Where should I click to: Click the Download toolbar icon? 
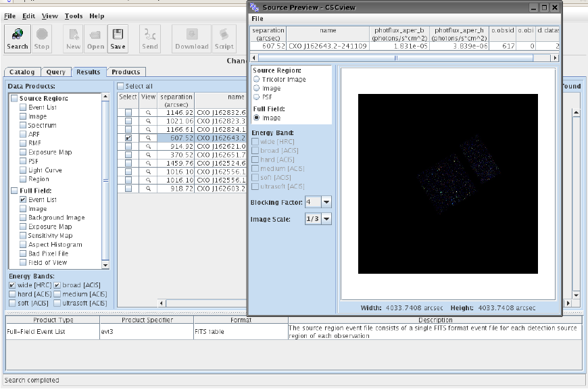tap(191, 39)
